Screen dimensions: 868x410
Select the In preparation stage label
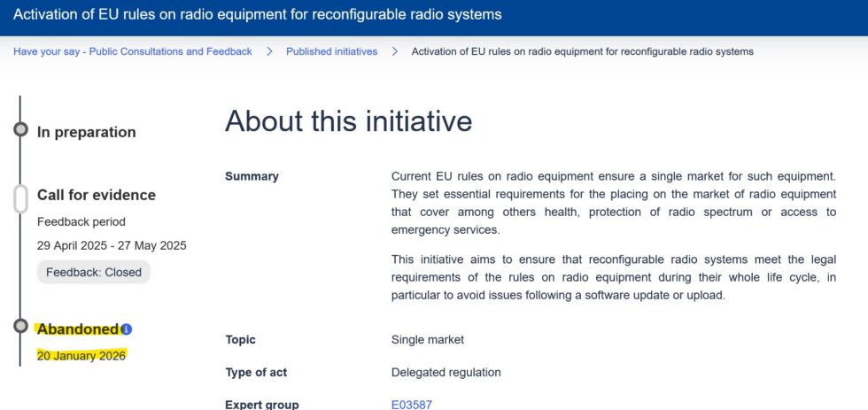click(x=86, y=132)
